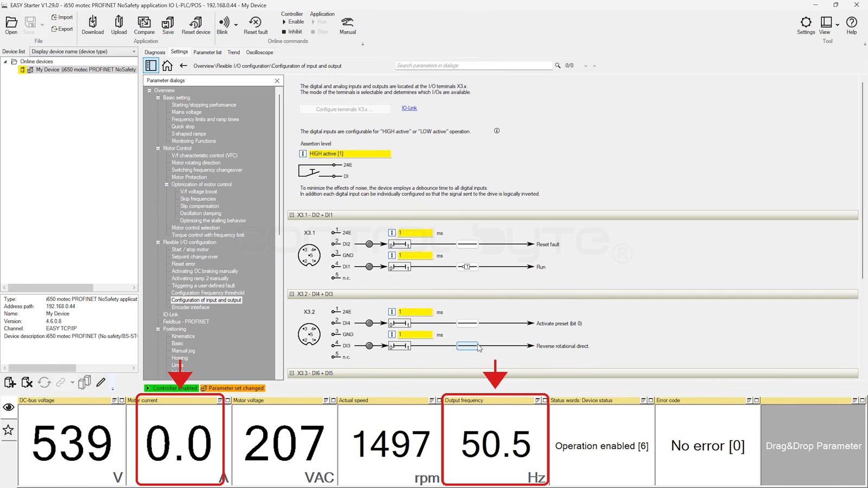Collapse the Basic setting tree node
Image resolution: width=868 pixels, height=488 pixels.
pos(158,98)
